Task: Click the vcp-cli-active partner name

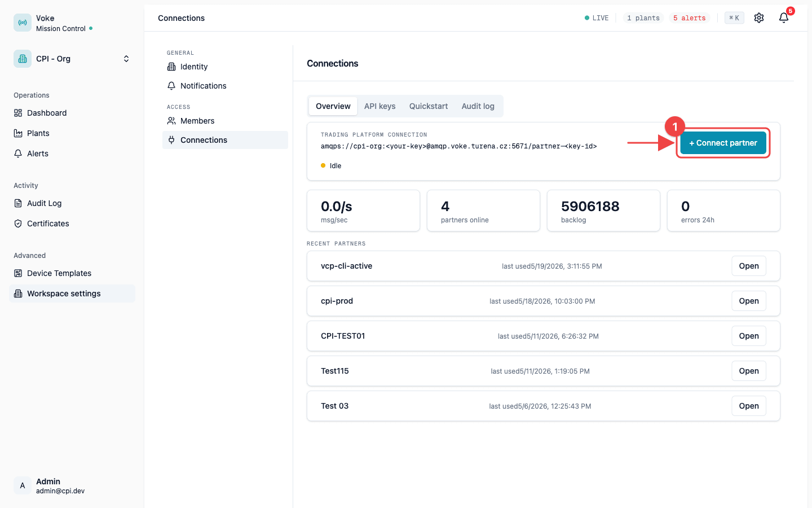Action: (347, 266)
